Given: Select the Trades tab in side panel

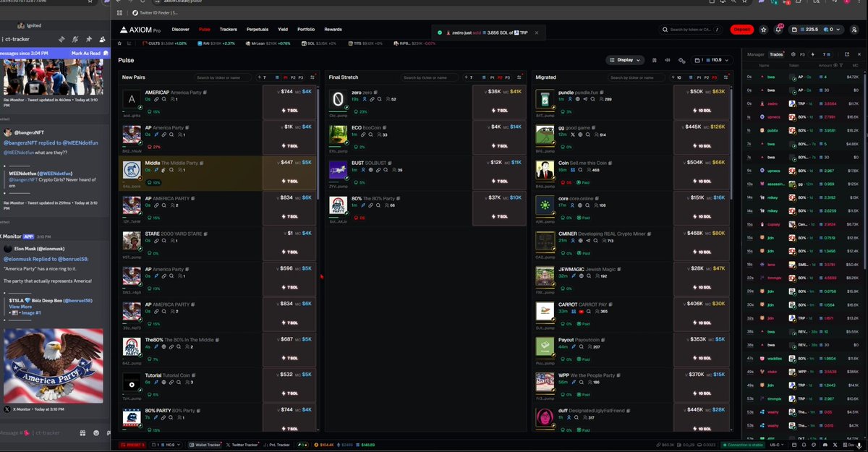Looking at the screenshot, I should click(776, 54).
